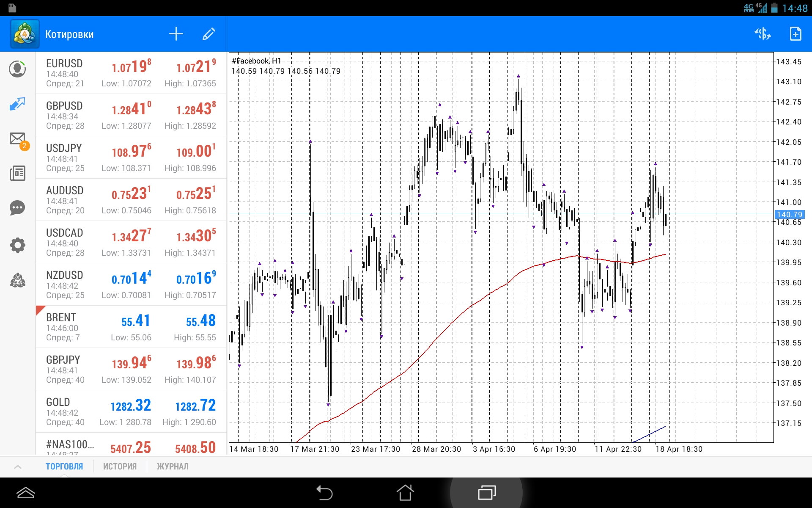Select the GOLD quote row
This screenshot has width=812, height=508.
pos(131,411)
